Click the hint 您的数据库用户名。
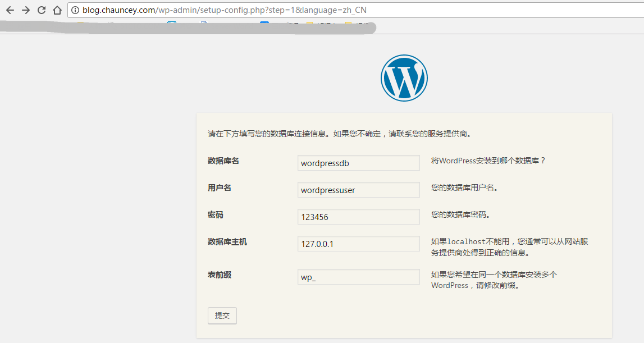This screenshot has height=343, width=644. pos(465,187)
